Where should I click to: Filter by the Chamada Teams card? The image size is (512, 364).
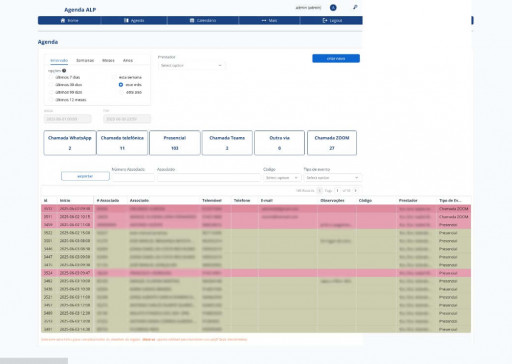227,143
